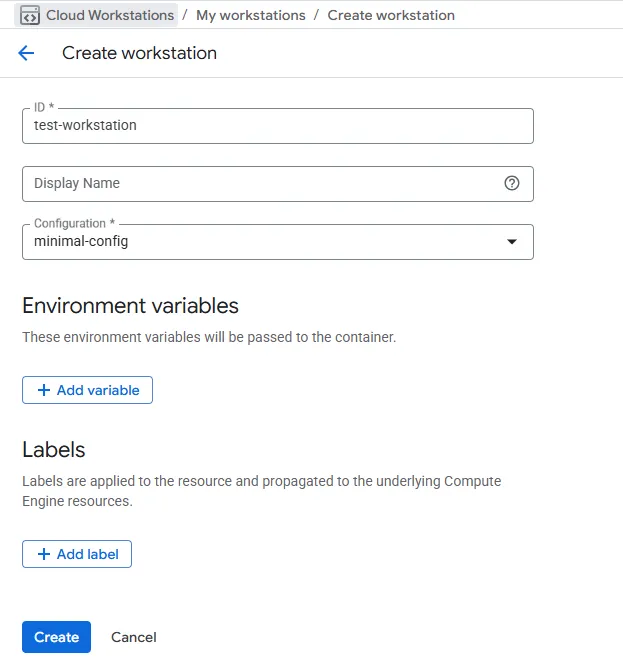Open the Configuration dropdown showing minimal-config
Screen dimensions: 623x664
[x=278, y=242]
